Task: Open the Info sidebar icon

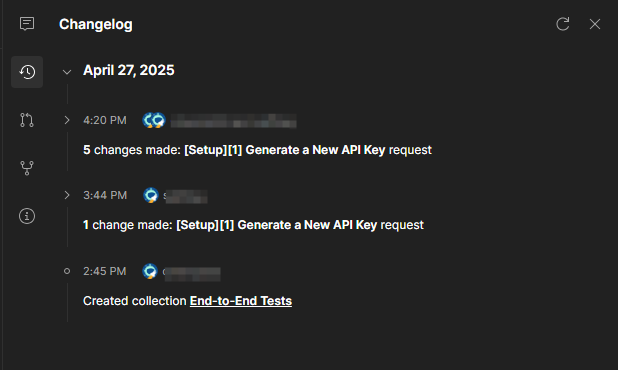Action: click(x=27, y=216)
